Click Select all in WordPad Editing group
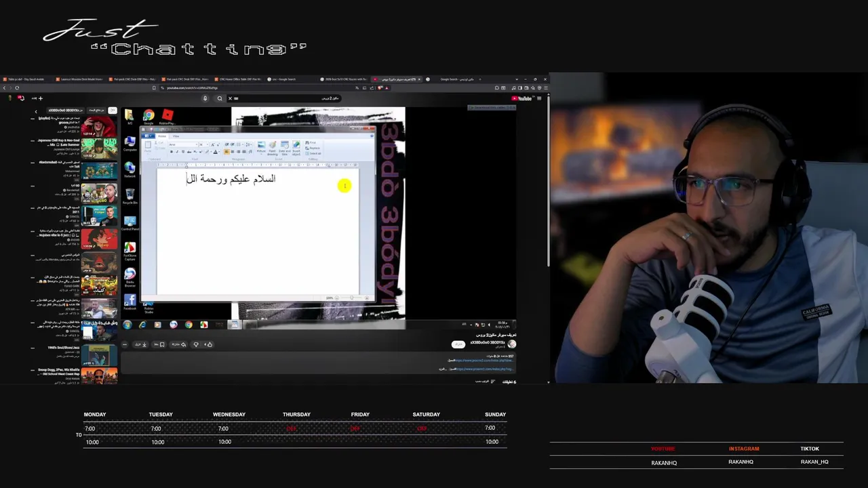Viewport: 868px width, 488px height. coord(313,153)
